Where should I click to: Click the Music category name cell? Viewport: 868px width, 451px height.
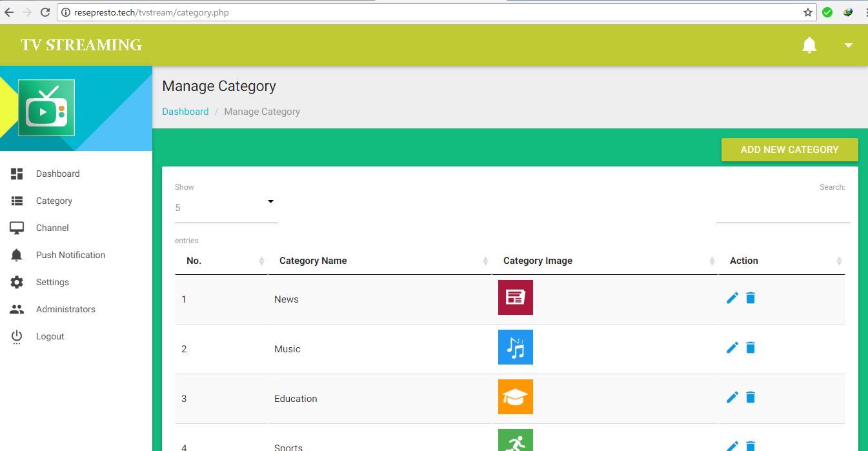[x=379, y=349]
